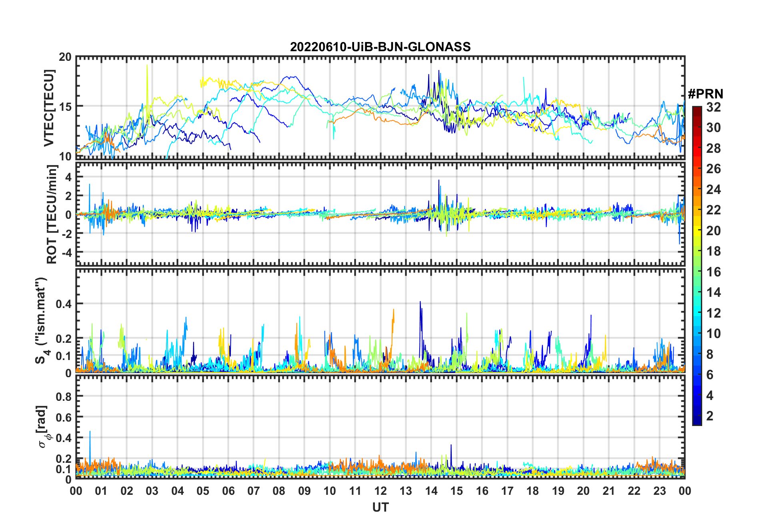This screenshot has width=761, height=532.
Task: Click ROT axis tick label 4
Action: click(68, 177)
